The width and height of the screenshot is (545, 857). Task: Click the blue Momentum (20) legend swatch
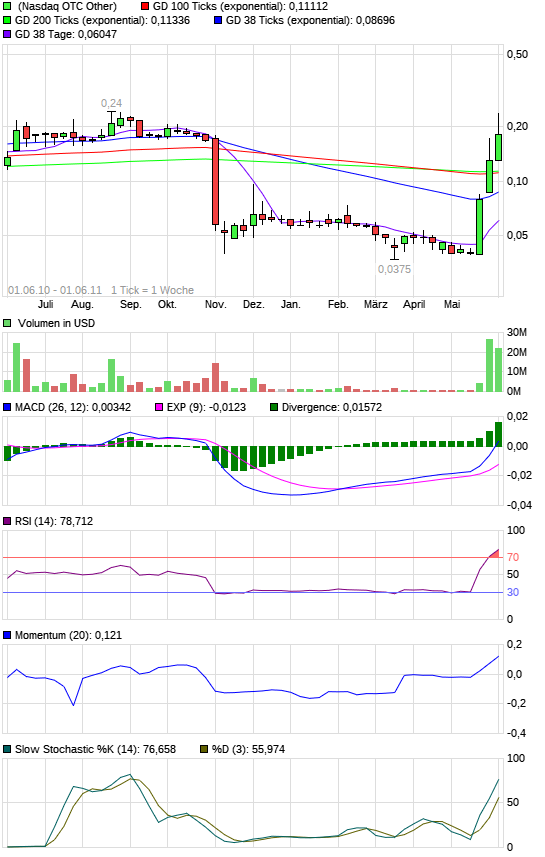[7, 635]
